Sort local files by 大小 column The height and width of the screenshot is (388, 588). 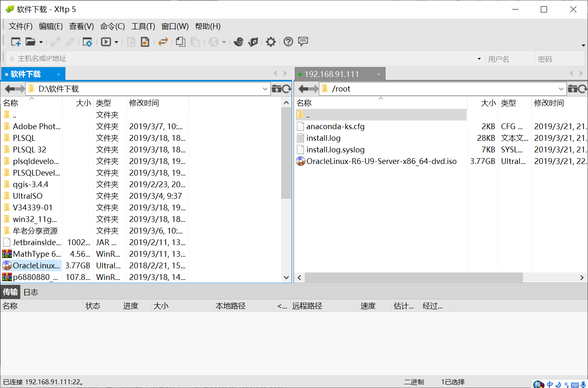tap(78, 103)
